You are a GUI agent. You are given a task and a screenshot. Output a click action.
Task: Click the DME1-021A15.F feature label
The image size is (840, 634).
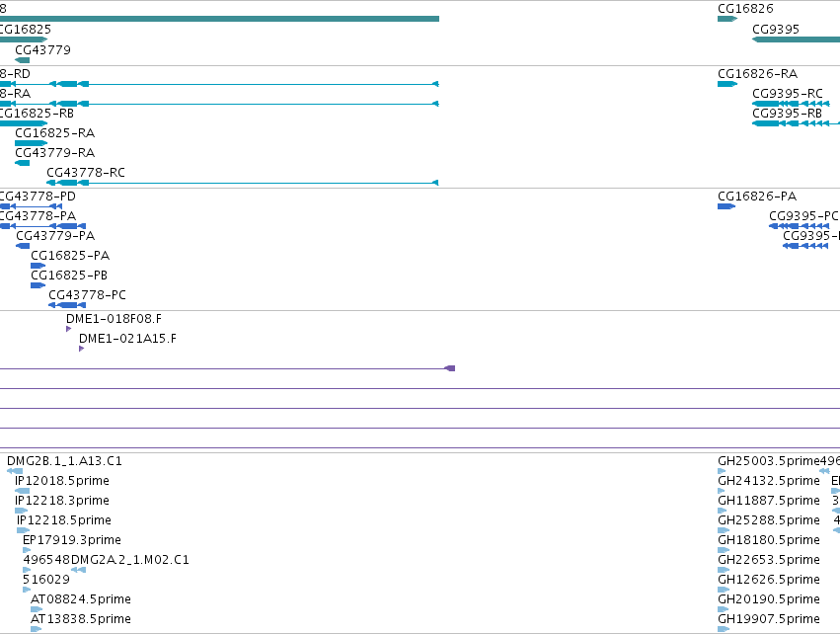click(x=127, y=339)
